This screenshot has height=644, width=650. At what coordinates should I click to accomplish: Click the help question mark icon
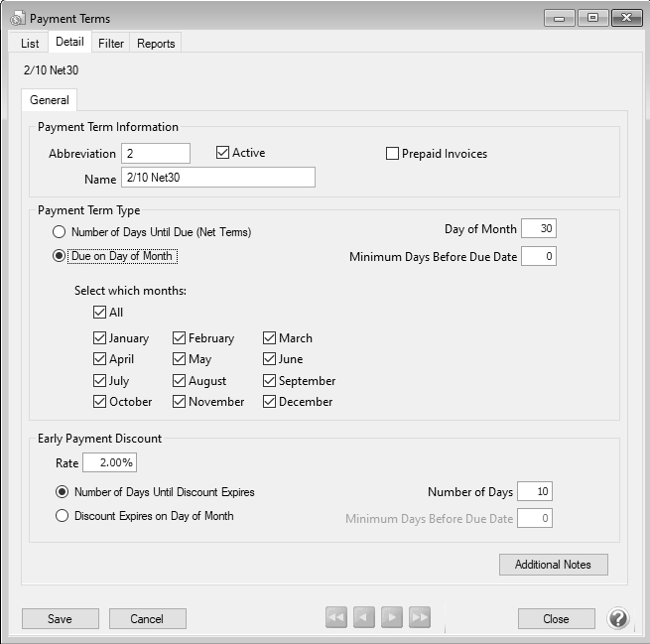(618, 618)
